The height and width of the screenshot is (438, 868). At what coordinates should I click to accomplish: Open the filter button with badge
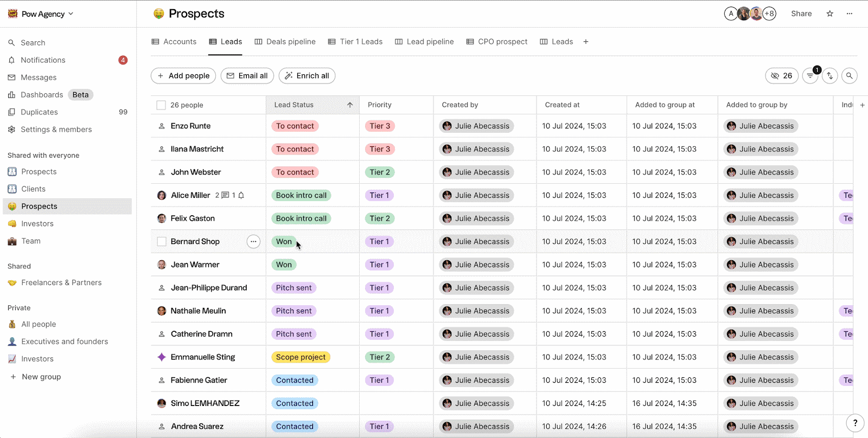810,76
